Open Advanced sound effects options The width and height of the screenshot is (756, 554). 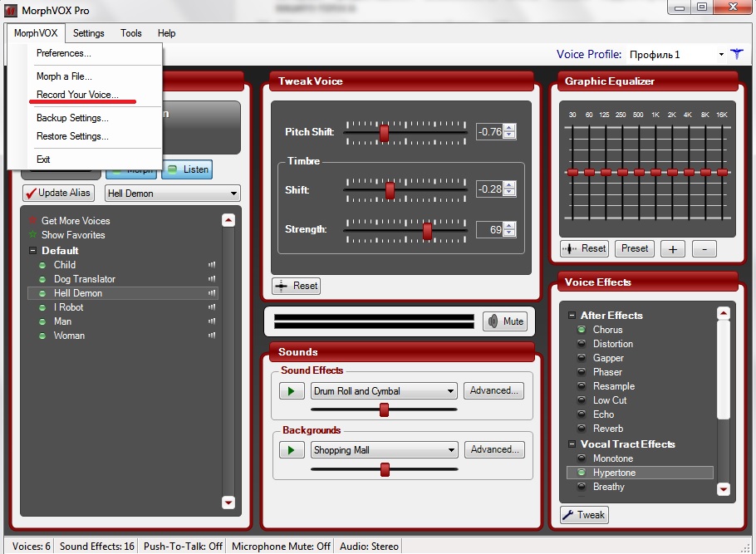click(x=493, y=390)
